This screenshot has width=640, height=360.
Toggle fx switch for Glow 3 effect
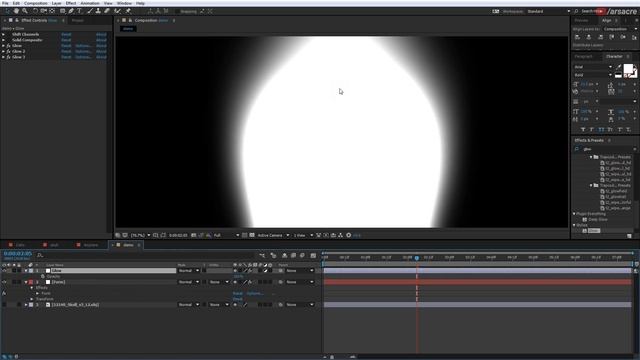point(8,57)
